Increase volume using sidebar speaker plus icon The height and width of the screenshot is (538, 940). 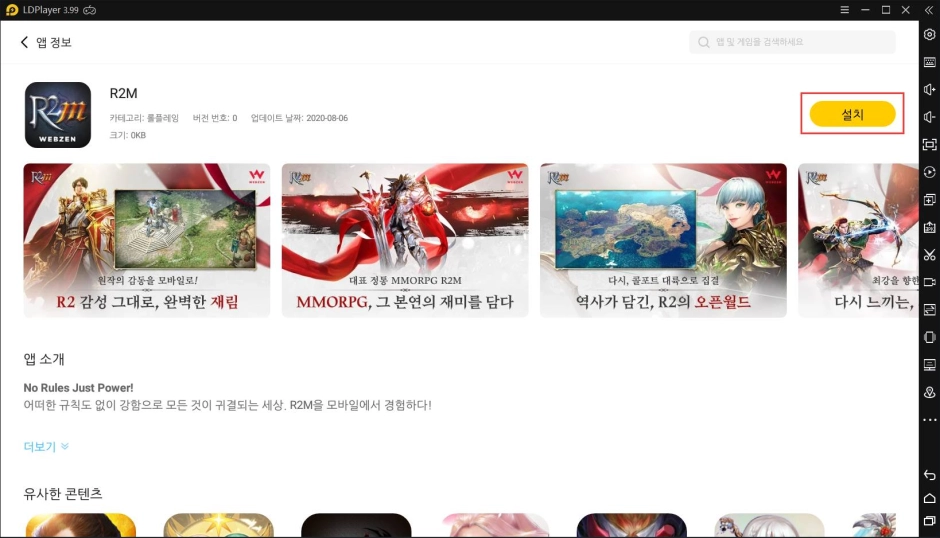point(929,89)
